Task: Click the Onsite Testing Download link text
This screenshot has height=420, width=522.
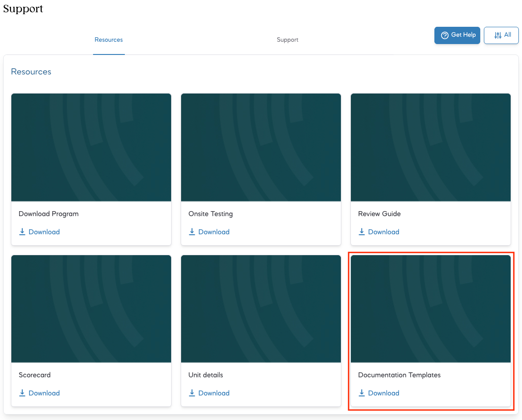Action: [214, 232]
